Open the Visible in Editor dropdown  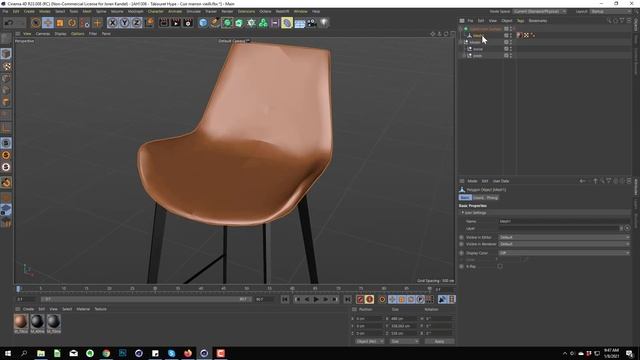pyautogui.click(x=564, y=237)
